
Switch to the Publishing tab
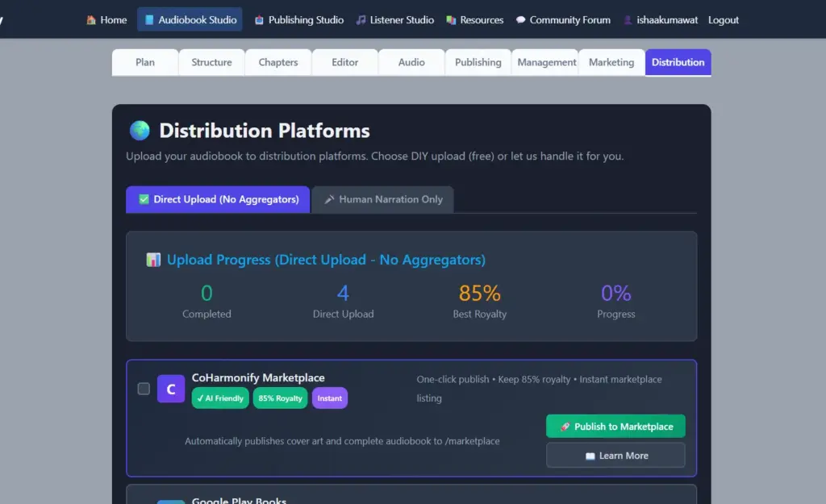pos(478,61)
